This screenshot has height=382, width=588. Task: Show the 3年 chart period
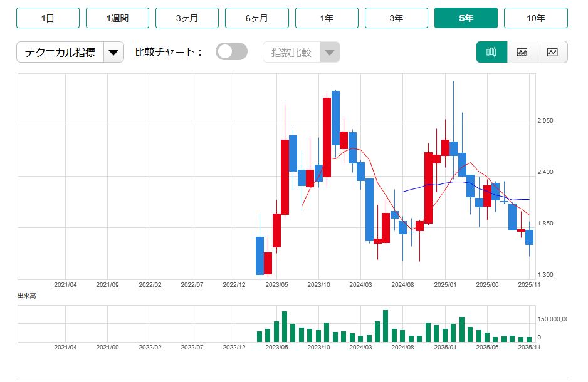click(396, 18)
